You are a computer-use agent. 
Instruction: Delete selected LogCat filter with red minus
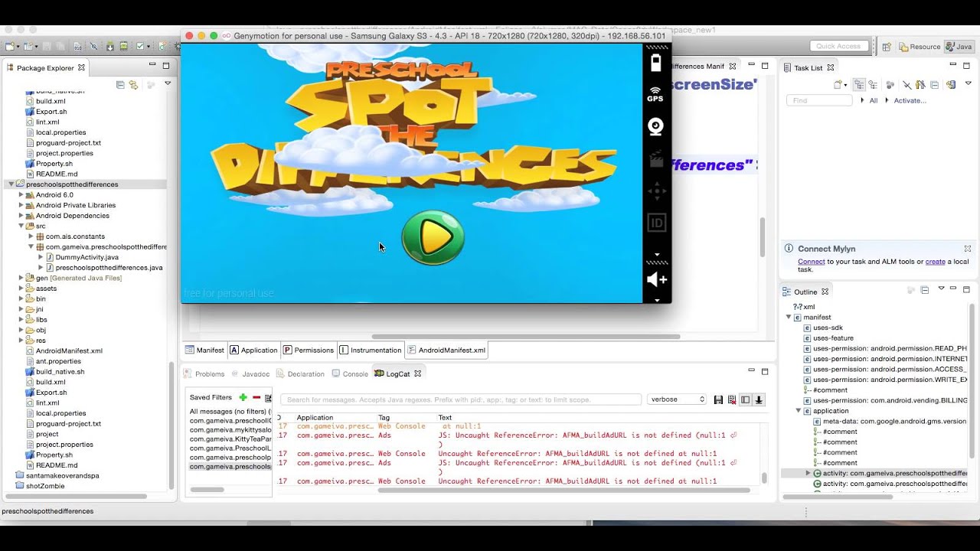(256, 397)
